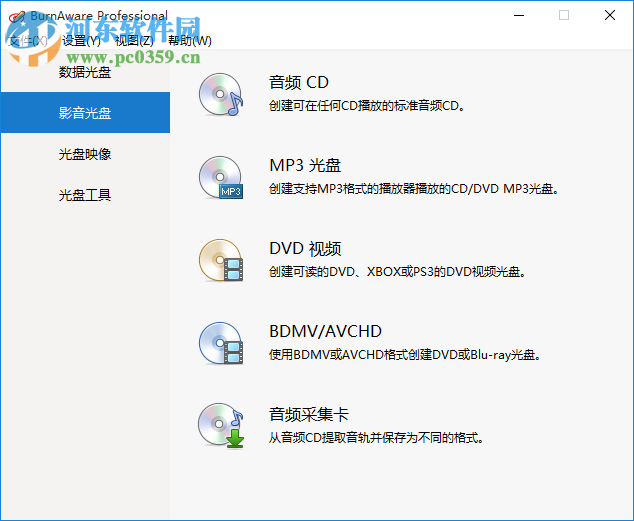
Task: Click description 使用BDMV或AVCHD格式创建DVD或Blu-ray光盘
Action: pyautogui.click(x=405, y=354)
